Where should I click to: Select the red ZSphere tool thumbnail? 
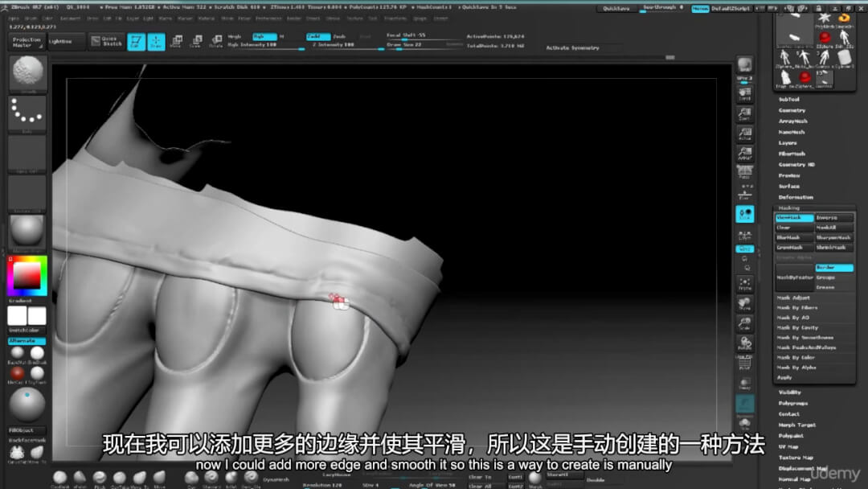(x=825, y=39)
